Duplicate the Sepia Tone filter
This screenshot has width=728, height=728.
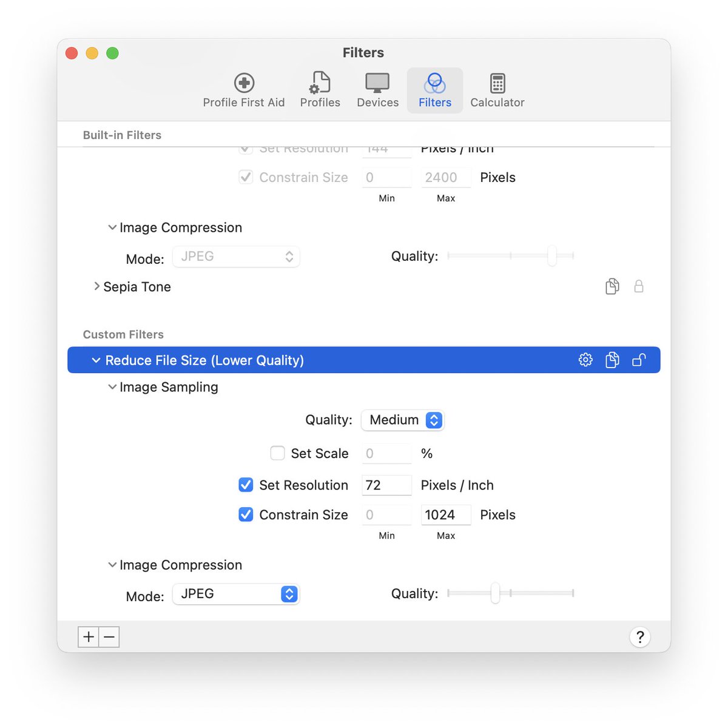(x=612, y=286)
